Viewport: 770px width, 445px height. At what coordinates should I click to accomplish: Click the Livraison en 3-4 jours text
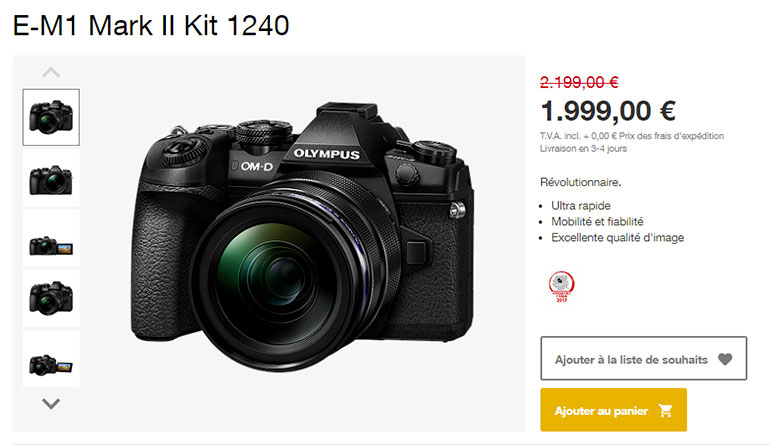(x=583, y=148)
